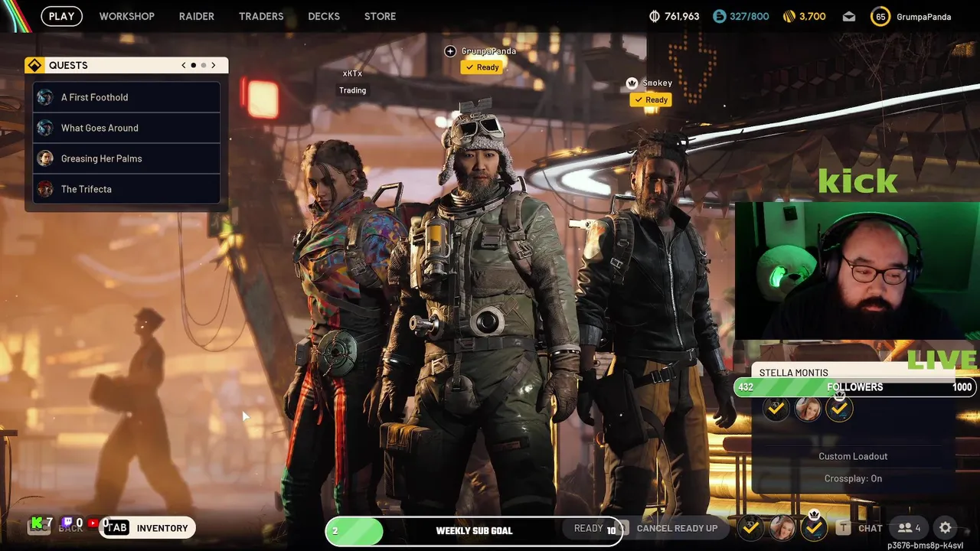
Task: Click the What Goes Around quest giver icon
Action: pos(45,128)
